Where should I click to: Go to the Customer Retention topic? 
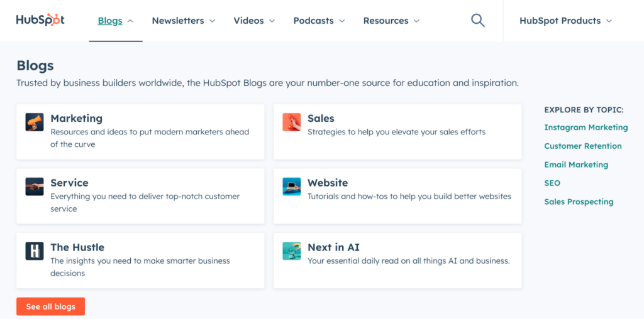[x=582, y=146]
